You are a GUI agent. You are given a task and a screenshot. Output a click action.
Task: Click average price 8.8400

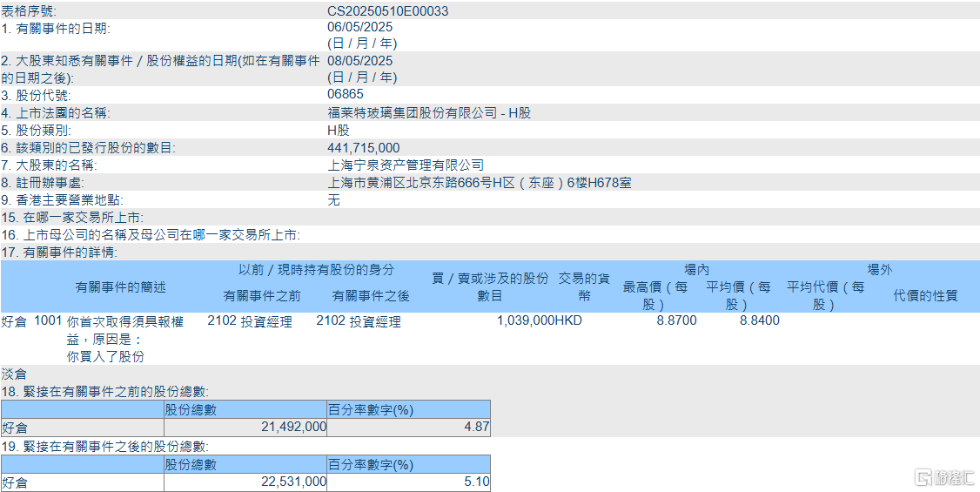tap(758, 321)
